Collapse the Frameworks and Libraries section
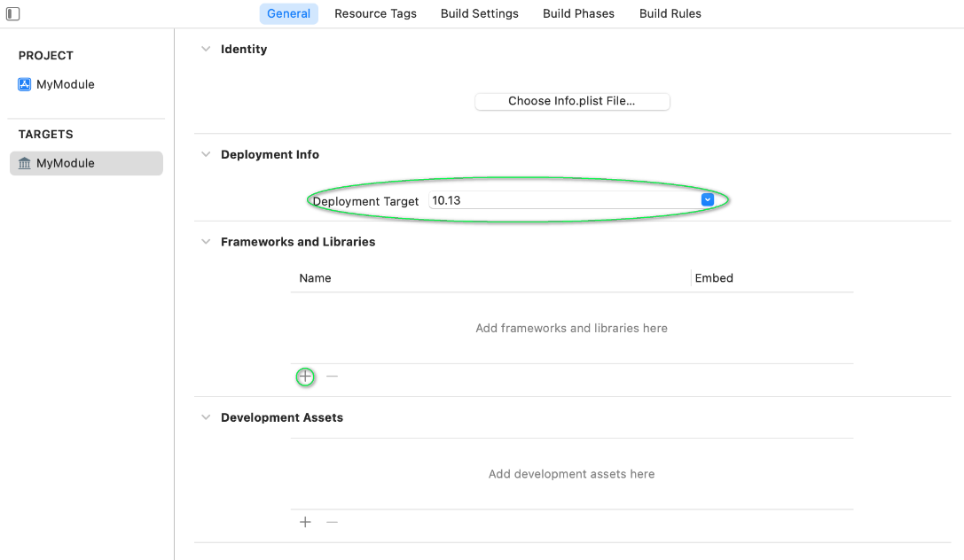 coord(206,242)
